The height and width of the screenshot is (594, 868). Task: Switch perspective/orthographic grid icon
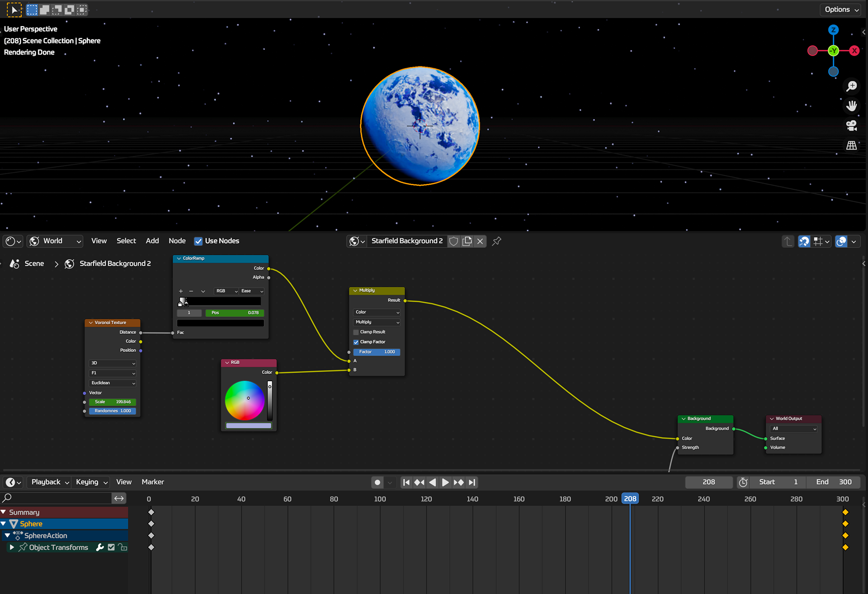point(852,145)
